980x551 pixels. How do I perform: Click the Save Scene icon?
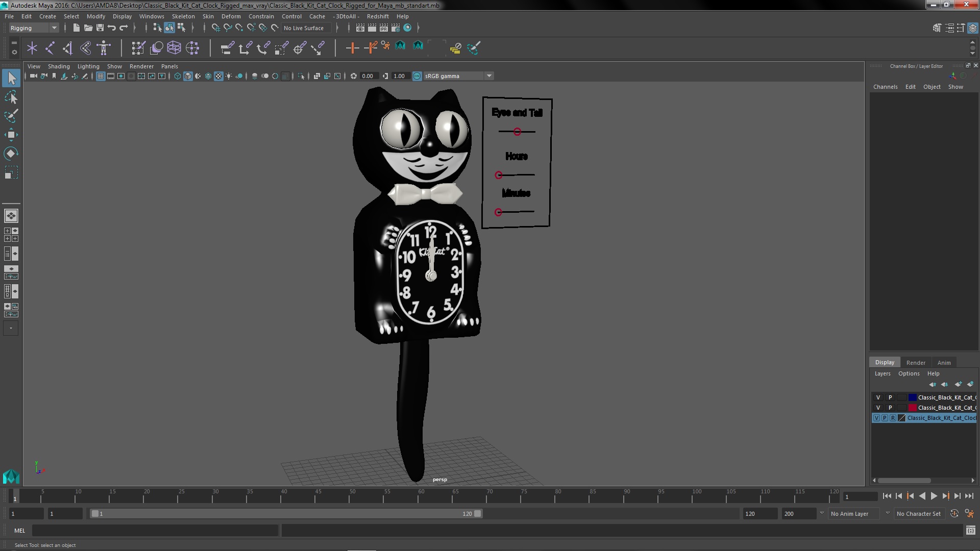click(100, 28)
